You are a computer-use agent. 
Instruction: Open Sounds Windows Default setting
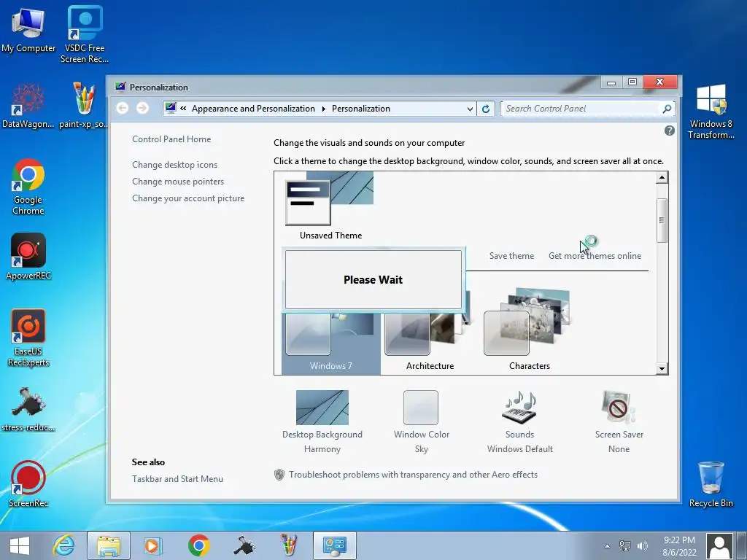[519, 422]
